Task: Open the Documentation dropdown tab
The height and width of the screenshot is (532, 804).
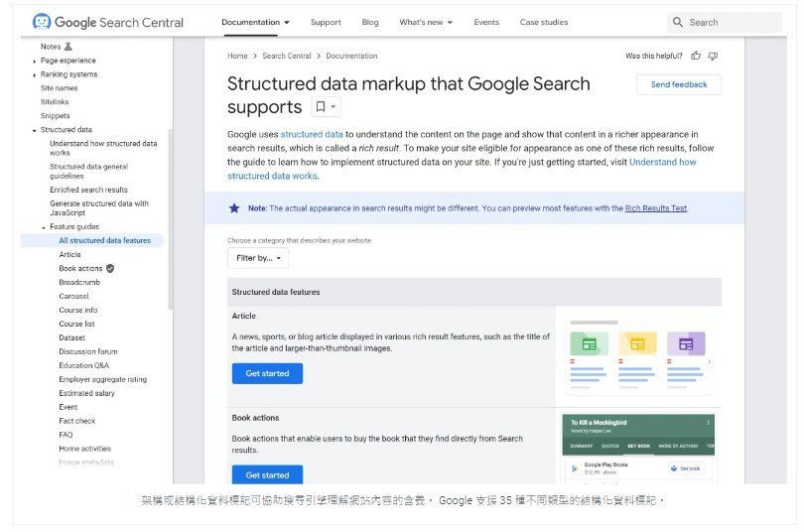Action: pyautogui.click(x=255, y=22)
